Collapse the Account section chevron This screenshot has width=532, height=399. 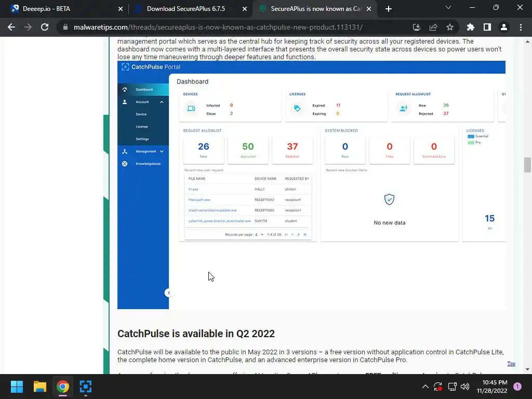tap(162, 102)
